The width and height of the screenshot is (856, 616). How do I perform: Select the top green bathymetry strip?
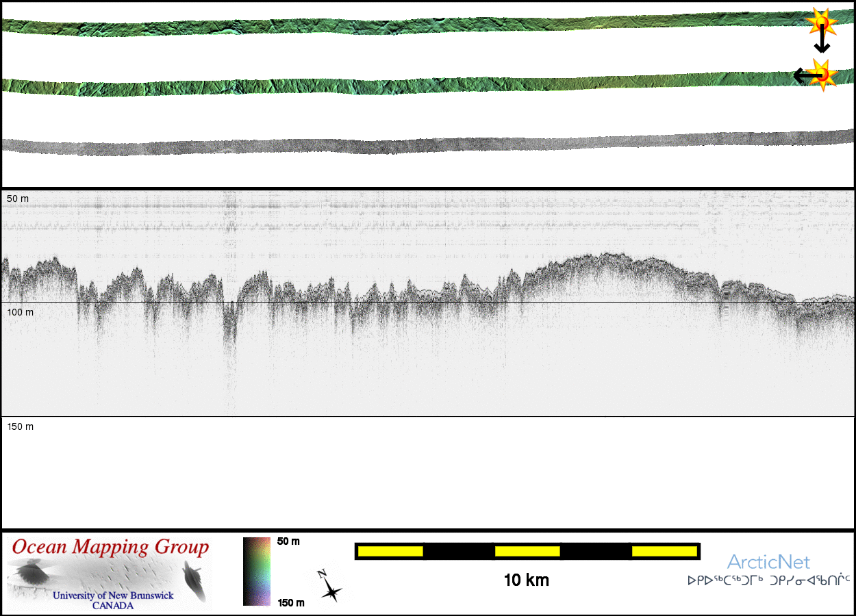(x=411, y=25)
